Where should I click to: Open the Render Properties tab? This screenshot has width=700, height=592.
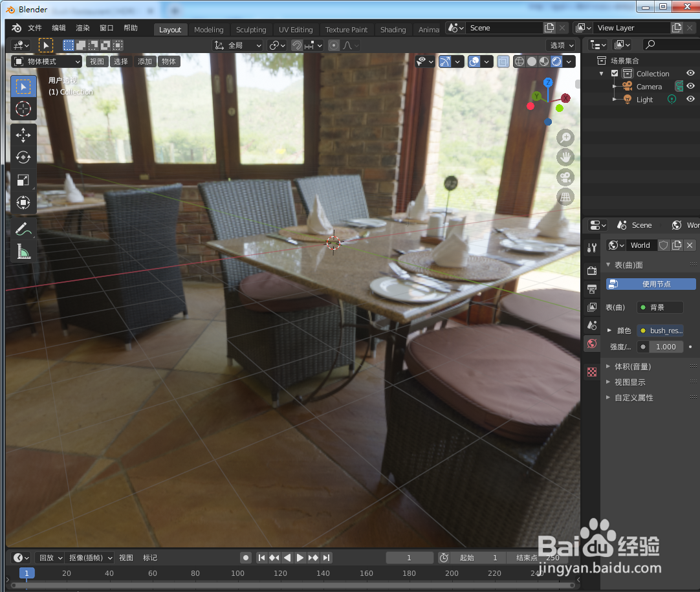click(x=591, y=270)
